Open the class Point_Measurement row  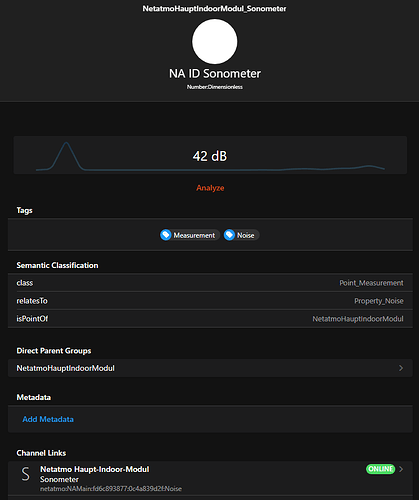(210, 283)
